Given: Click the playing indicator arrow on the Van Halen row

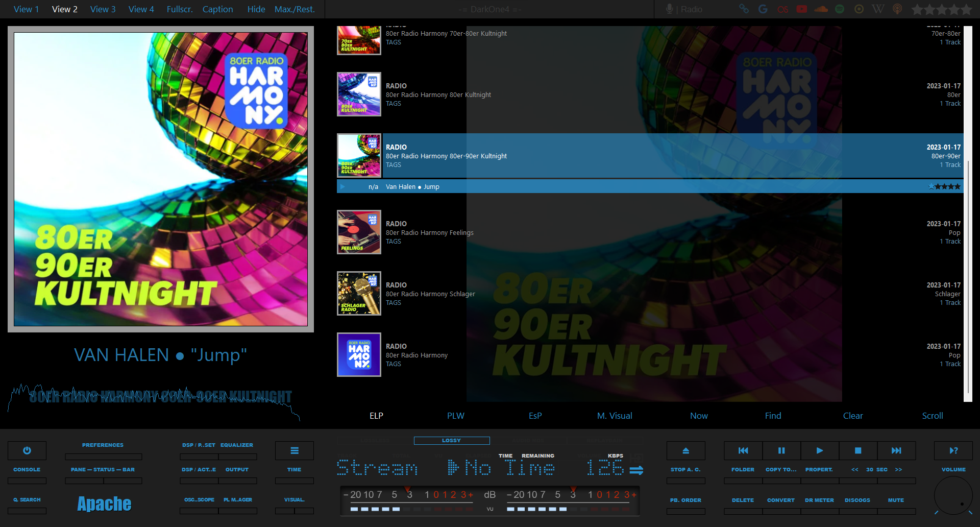Looking at the screenshot, I should 342,187.
